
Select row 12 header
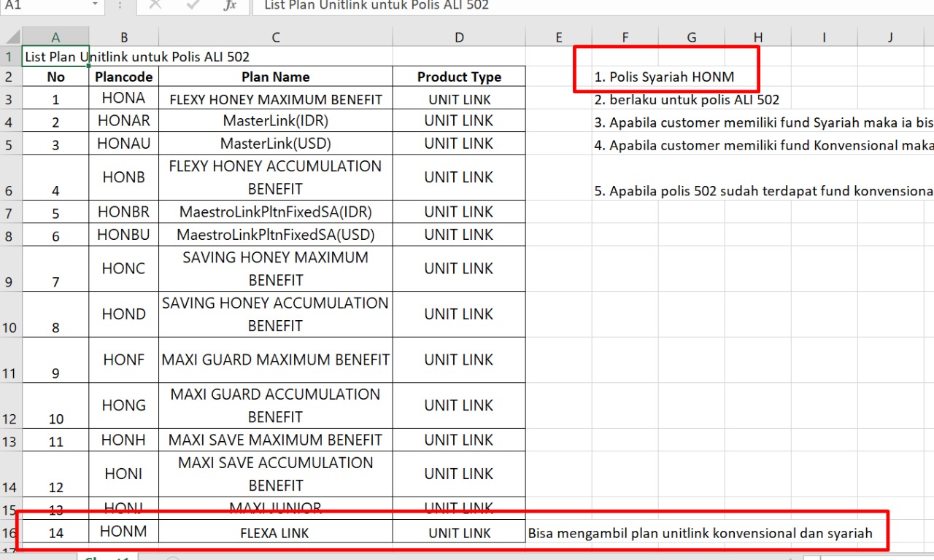(x=10, y=405)
